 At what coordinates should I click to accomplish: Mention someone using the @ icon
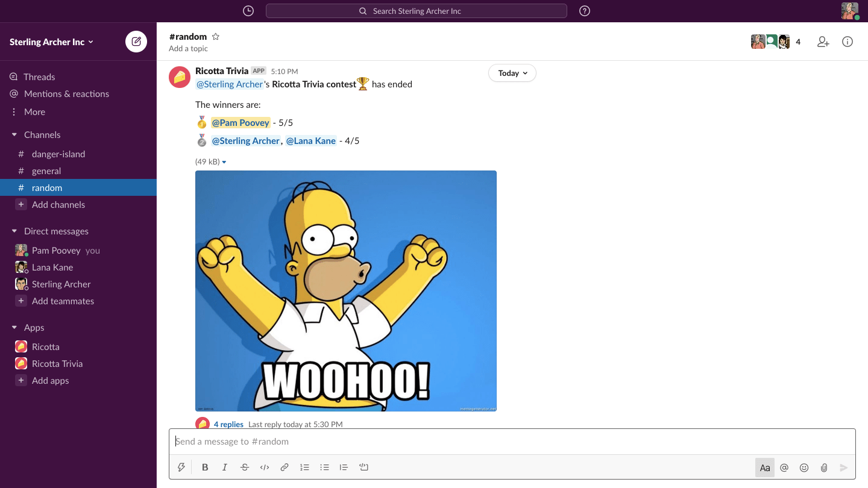point(784,468)
